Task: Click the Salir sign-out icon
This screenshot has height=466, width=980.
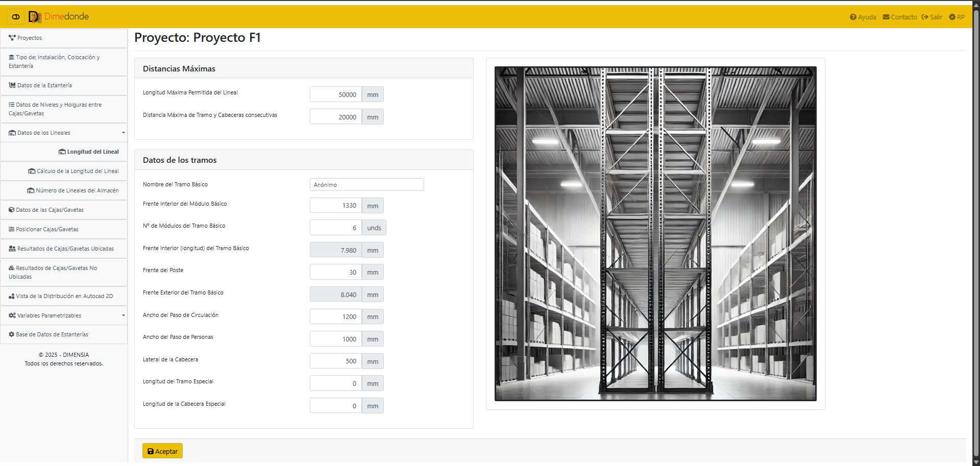Action: [x=925, y=17]
